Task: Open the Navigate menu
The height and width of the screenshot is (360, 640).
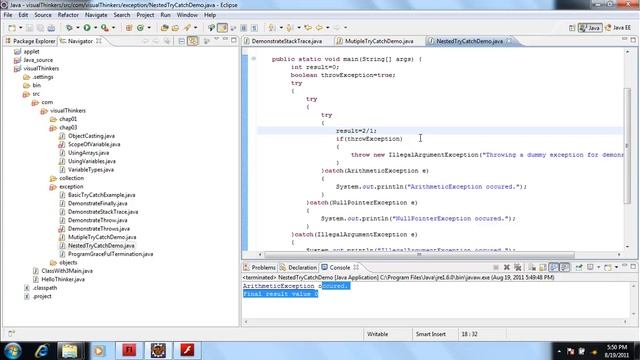Action: (x=96, y=15)
